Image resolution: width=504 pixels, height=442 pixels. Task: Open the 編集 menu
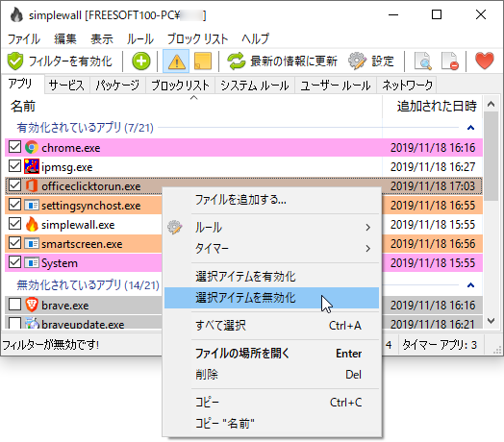point(65,38)
